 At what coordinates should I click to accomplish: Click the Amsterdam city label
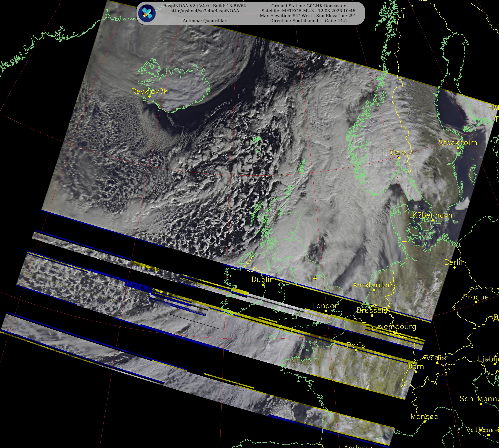click(x=373, y=285)
